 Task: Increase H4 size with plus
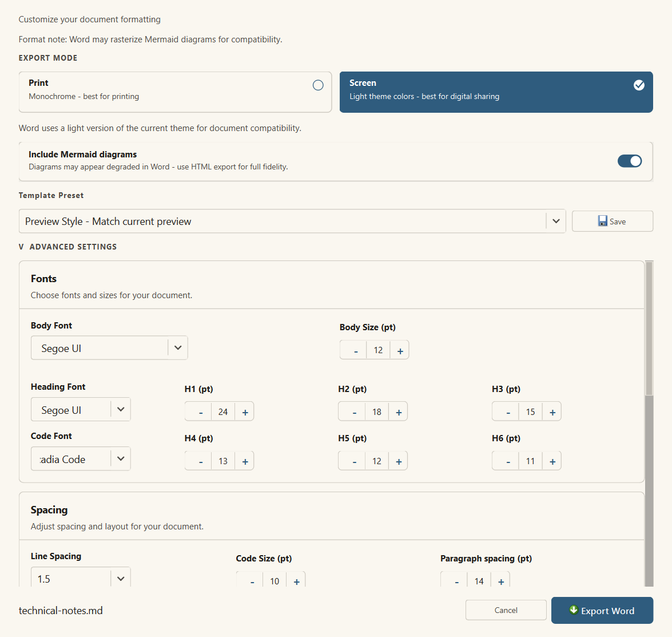[245, 461]
